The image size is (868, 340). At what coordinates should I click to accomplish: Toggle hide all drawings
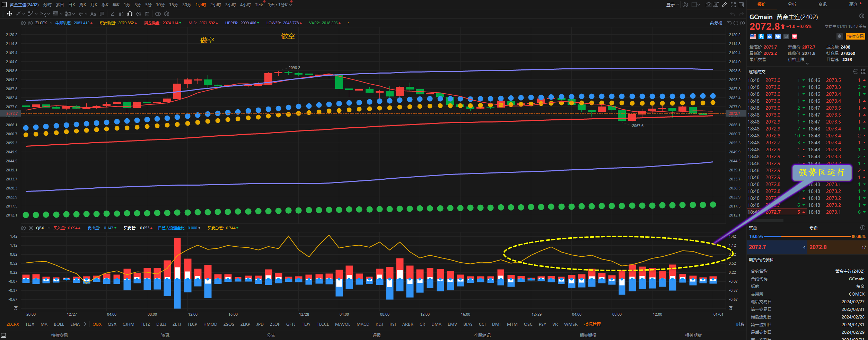[139, 14]
